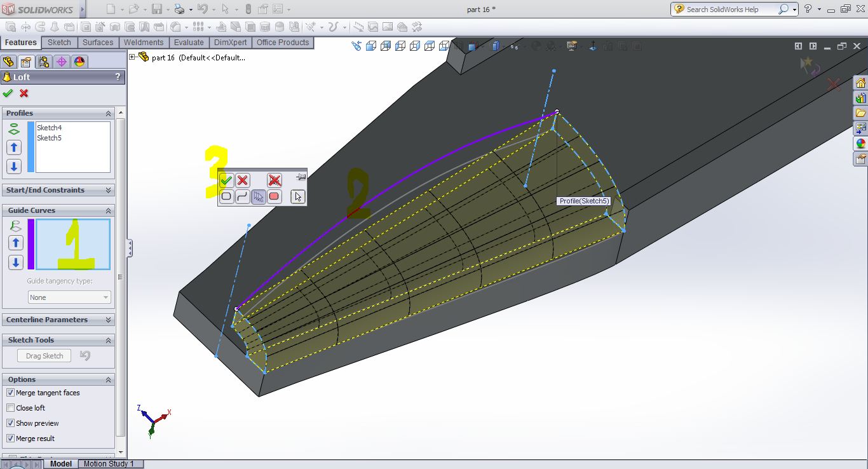Image resolution: width=868 pixels, height=469 pixels.
Task: Expand Start/End Constraints section
Action: point(108,190)
